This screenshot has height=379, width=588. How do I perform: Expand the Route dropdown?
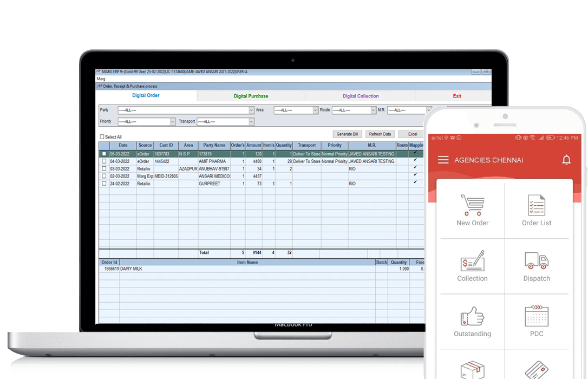pos(373,110)
